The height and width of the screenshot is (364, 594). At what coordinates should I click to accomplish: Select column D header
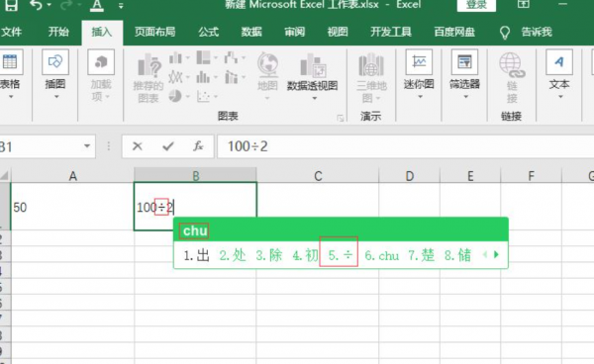point(410,175)
